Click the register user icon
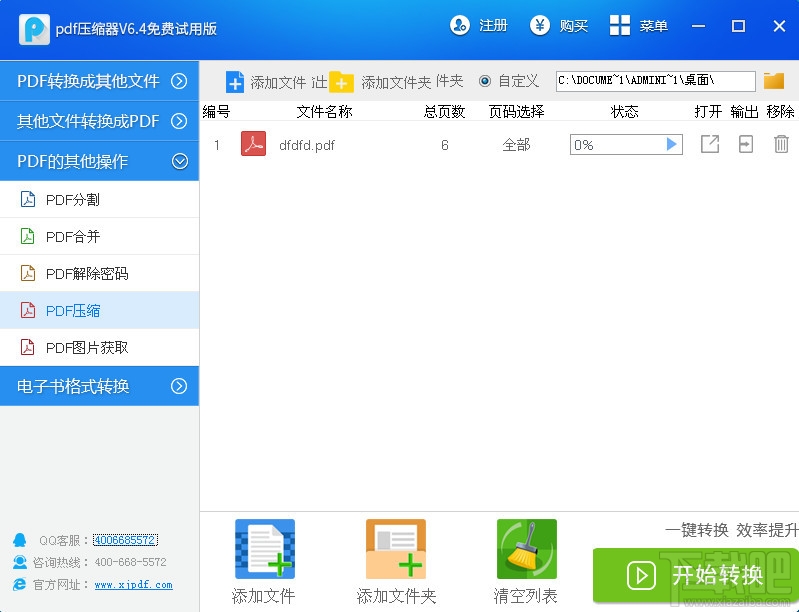This screenshot has height=612, width=799. 460,25
